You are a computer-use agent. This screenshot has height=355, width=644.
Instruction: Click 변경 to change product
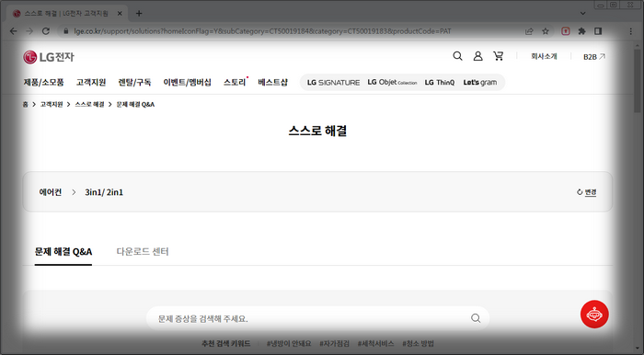[x=591, y=192]
